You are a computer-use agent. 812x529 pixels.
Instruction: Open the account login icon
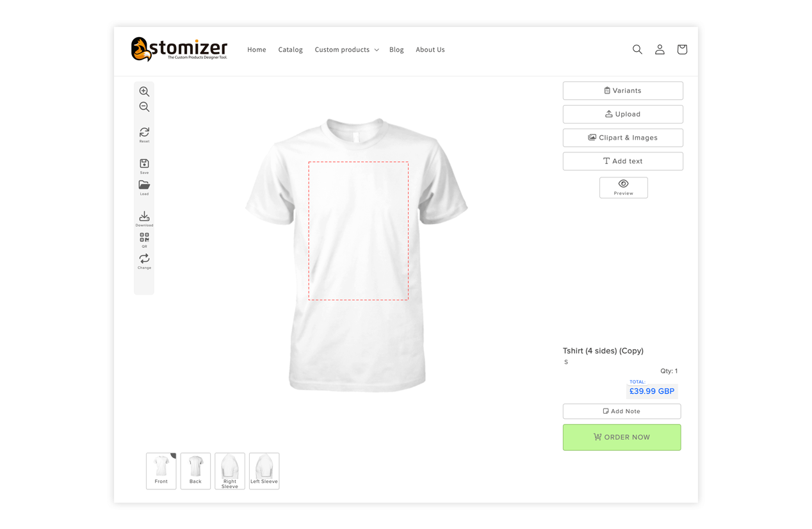(660, 49)
